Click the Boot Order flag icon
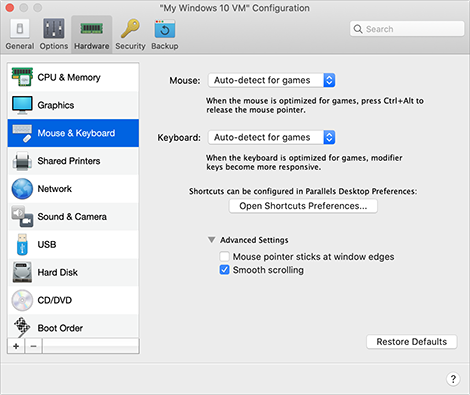470x395 pixels. pyautogui.click(x=22, y=327)
